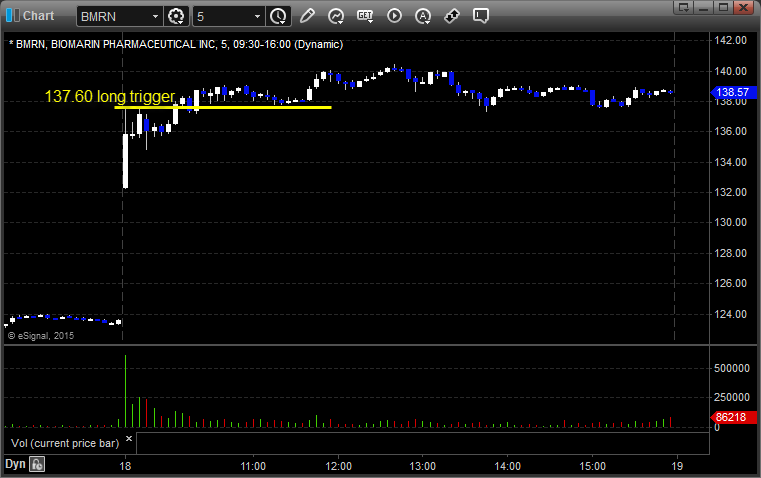Open the symbol settings gear menu
Viewport: 761px width, 478px height.
(x=176, y=16)
